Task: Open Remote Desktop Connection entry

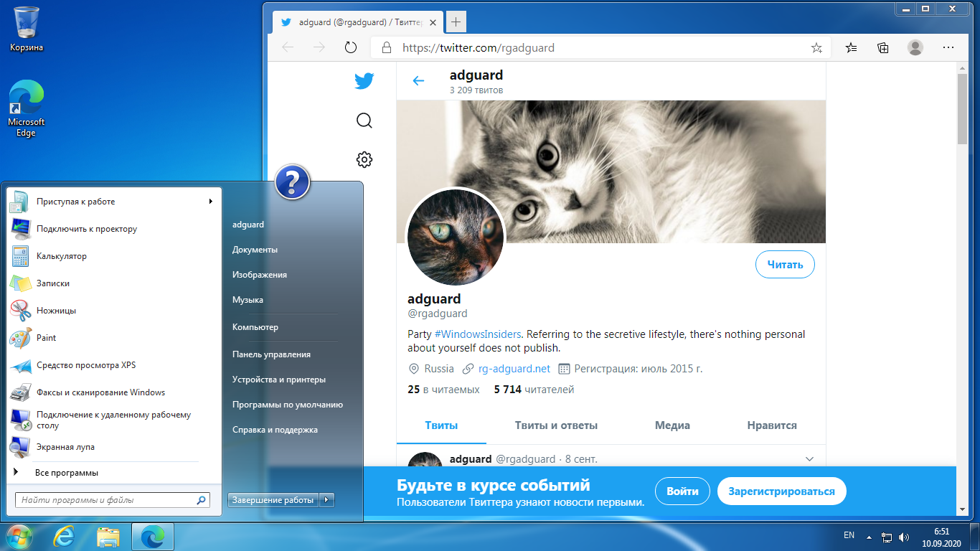Action: coord(115,420)
